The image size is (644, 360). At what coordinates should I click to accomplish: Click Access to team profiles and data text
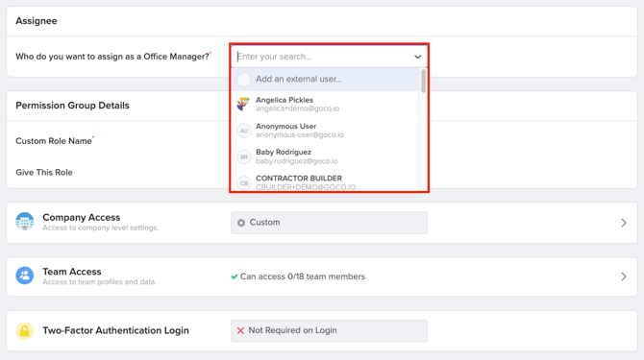[x=99, y=282]
